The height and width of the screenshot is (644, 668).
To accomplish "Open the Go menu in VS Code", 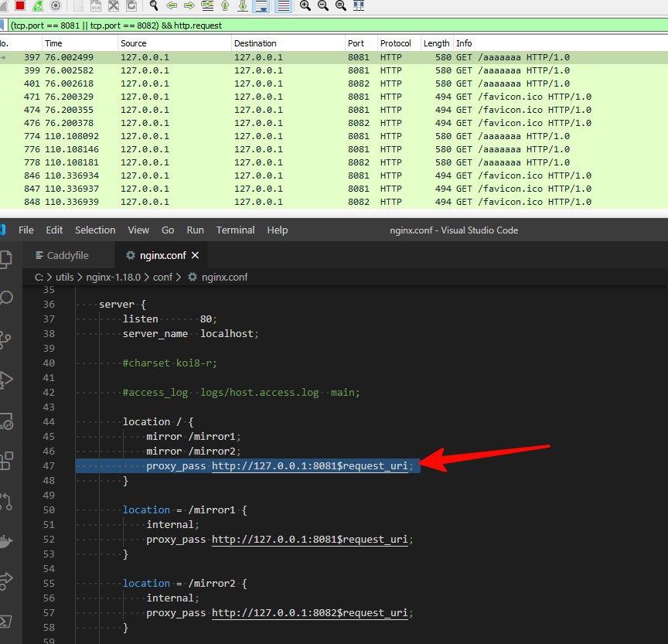I will click(x=168, y=230).
